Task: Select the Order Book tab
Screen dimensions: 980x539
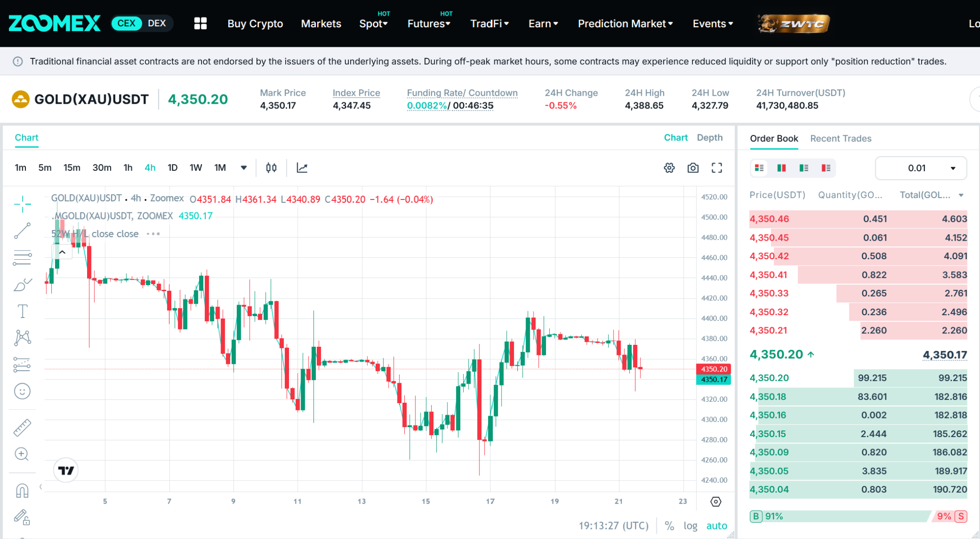Action: [774, 139]
